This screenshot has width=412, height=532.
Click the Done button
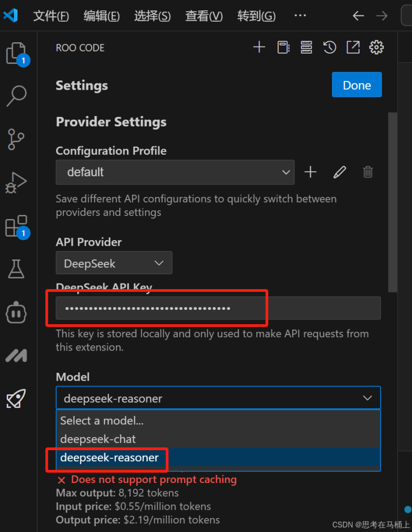pos(357,85)
